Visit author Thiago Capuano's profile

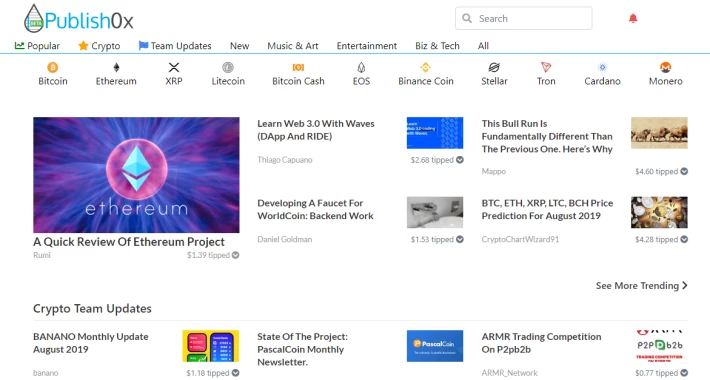[285, 160]
